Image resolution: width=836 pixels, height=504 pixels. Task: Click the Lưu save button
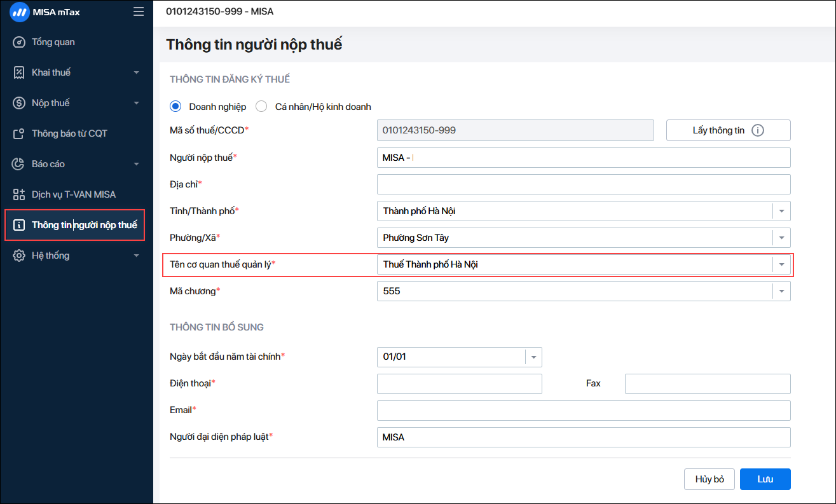[765, 479]
